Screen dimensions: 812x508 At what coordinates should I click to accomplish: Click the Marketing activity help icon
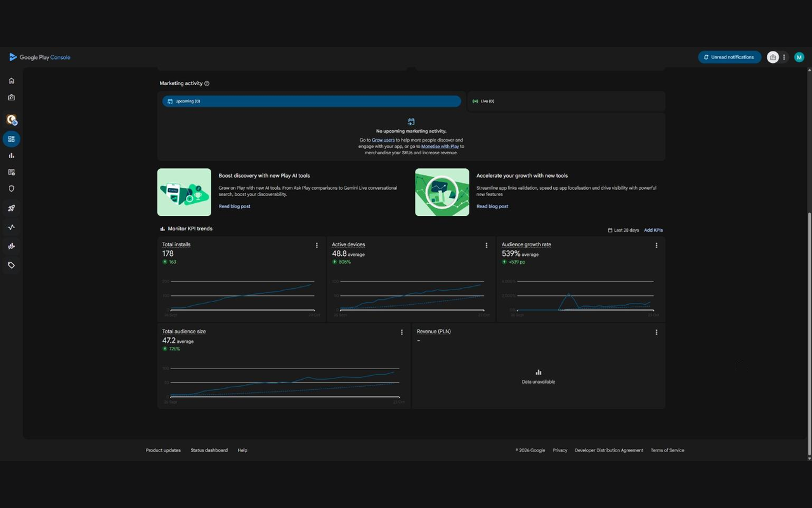(x=207, y=83)
